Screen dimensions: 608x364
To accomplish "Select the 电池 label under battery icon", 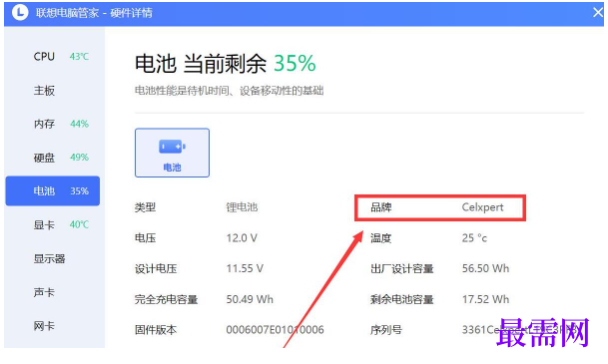I will pos(172,167).
